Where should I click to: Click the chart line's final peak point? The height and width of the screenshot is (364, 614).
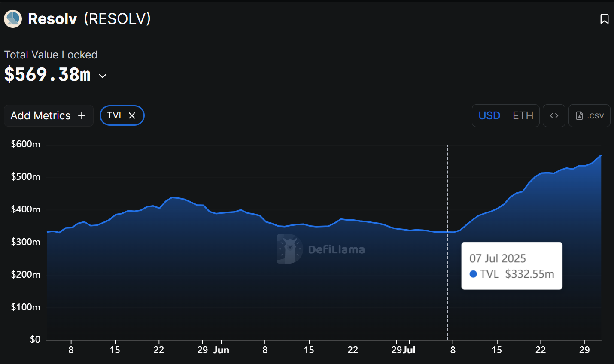(601, 155)
